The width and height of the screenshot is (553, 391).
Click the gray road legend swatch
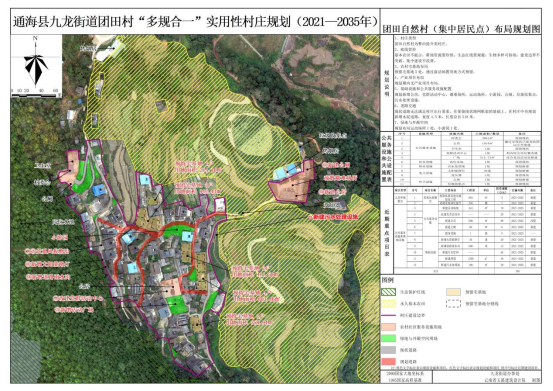pos(388,350)
